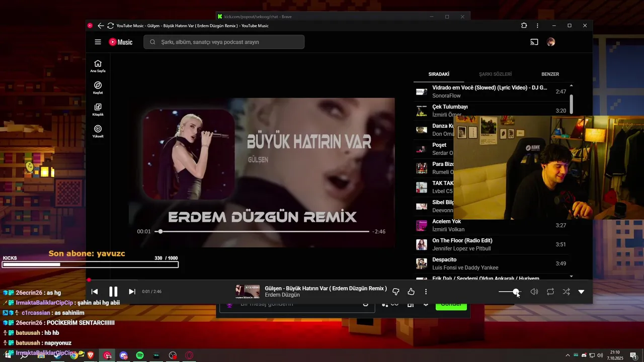Open the song's more options menu
Image resolution: width=644 pixels, height=362 pixels.
(x=426, y=292)
